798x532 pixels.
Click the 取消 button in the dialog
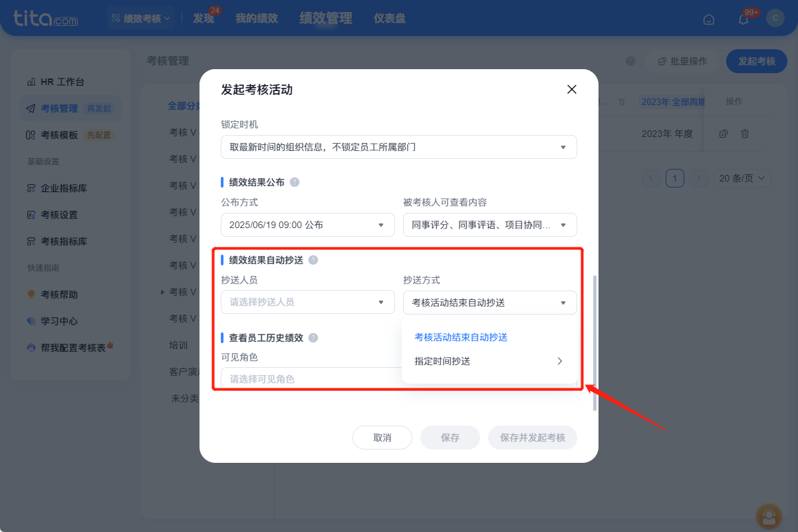(382, 437)
